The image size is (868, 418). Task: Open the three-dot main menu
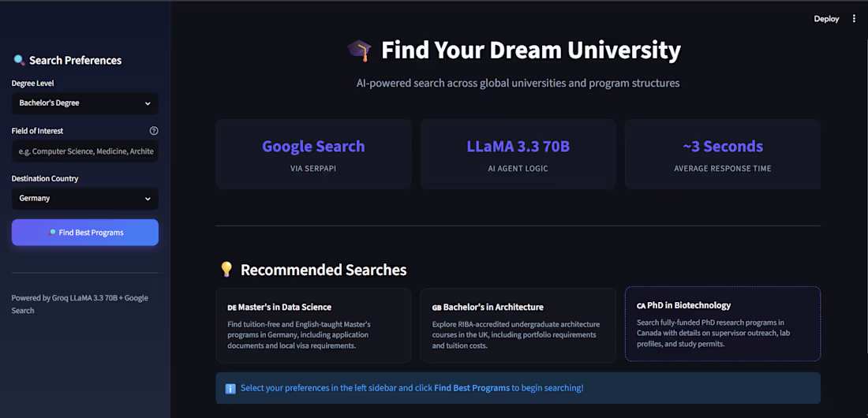(854, 19)
